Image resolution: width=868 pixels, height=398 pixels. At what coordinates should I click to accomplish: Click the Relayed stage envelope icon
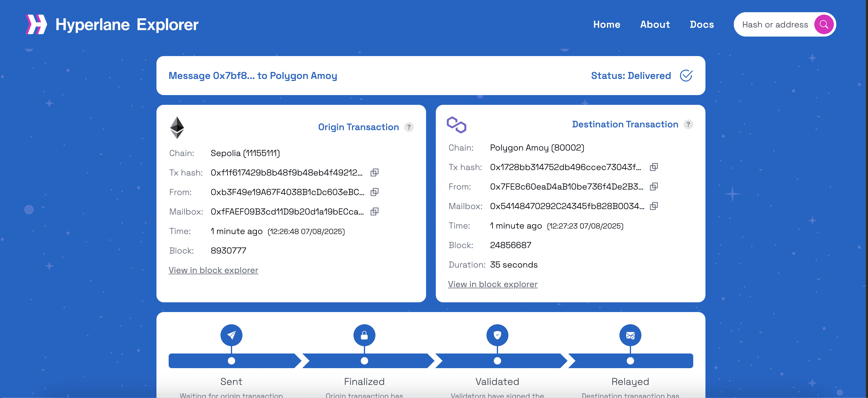(630, 335)
